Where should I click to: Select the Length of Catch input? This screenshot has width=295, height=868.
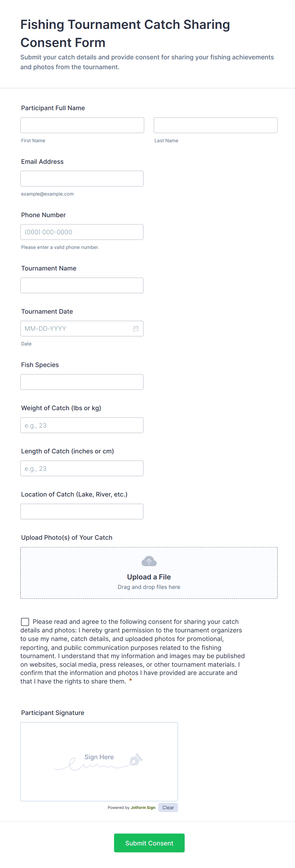82,468
